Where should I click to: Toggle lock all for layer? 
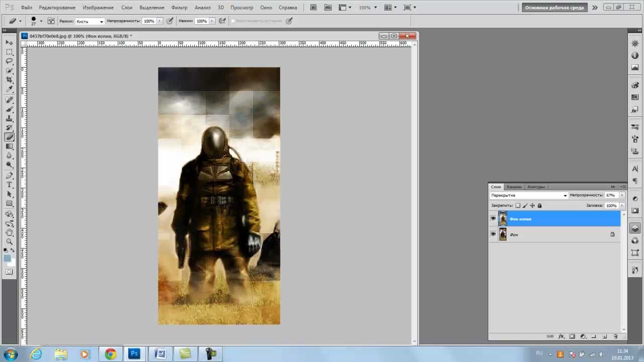[539, 206]
